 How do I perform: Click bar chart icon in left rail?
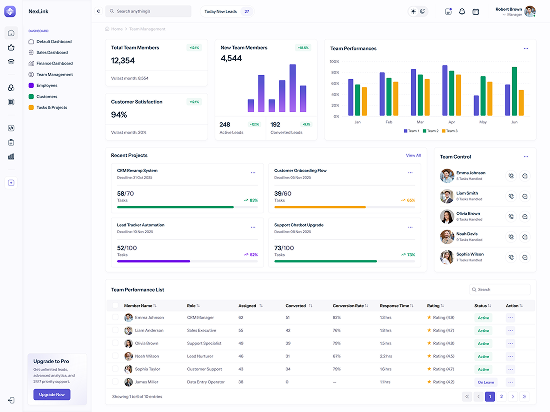(11, 156)
